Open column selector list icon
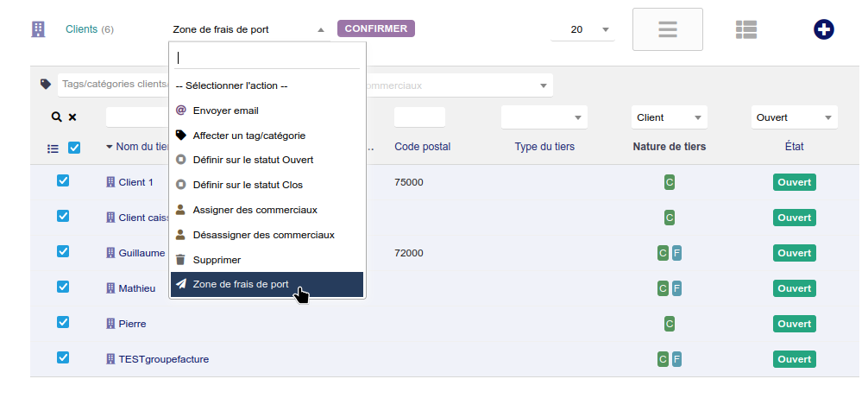868x398 pixels. 53,148
